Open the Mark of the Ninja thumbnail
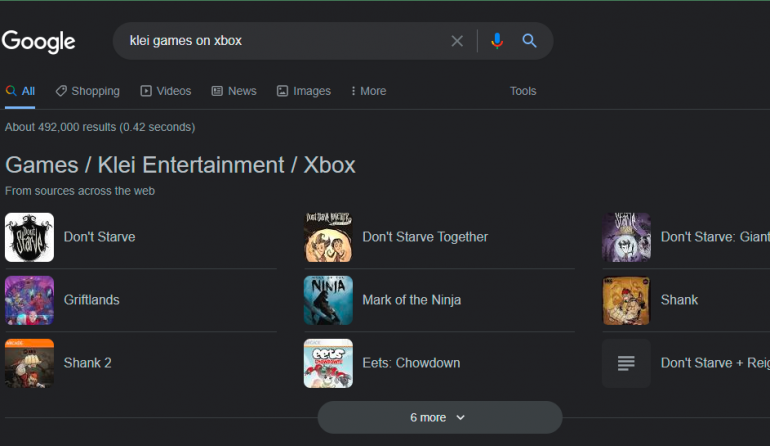 coord(328,300)
